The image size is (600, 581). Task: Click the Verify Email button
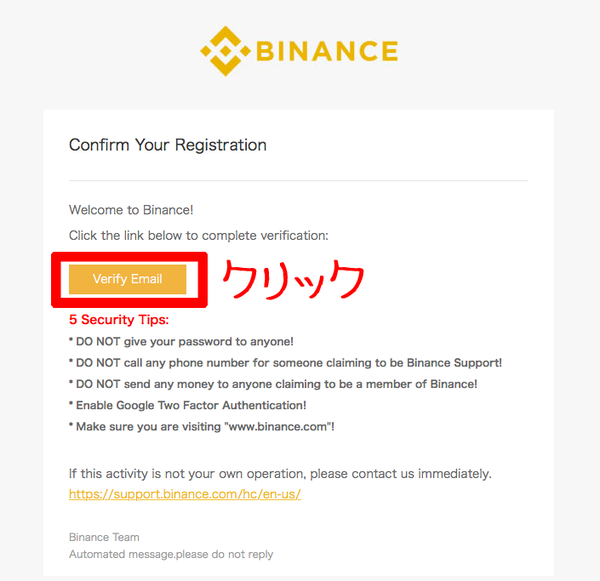127,279
